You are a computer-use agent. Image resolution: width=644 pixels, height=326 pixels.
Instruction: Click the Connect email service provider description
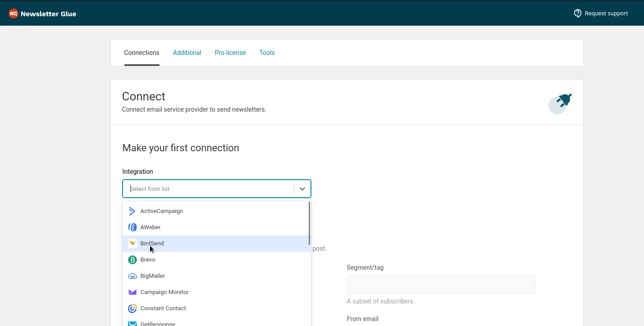(x=194, y=109)
